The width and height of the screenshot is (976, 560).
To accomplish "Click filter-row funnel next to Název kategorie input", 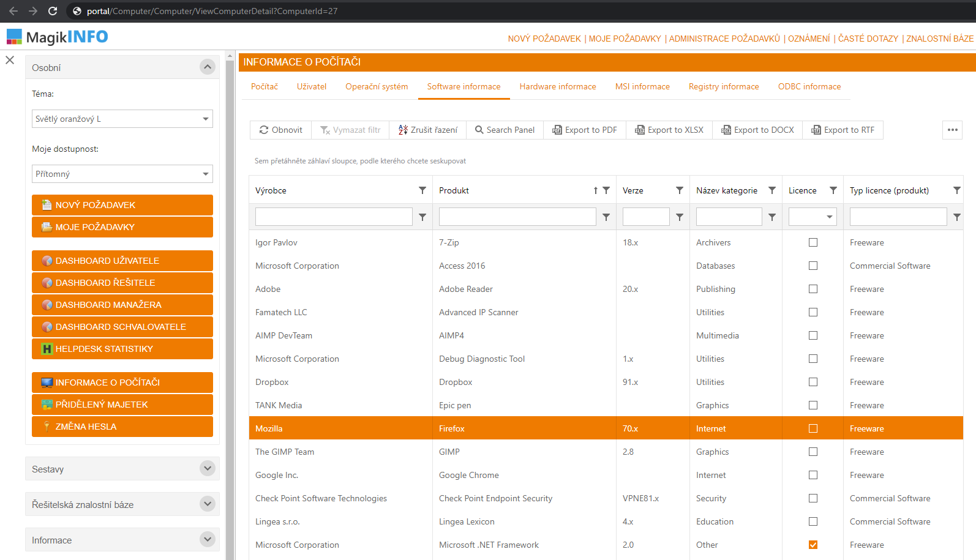I will pyautogui.click(x=772, y=217).
